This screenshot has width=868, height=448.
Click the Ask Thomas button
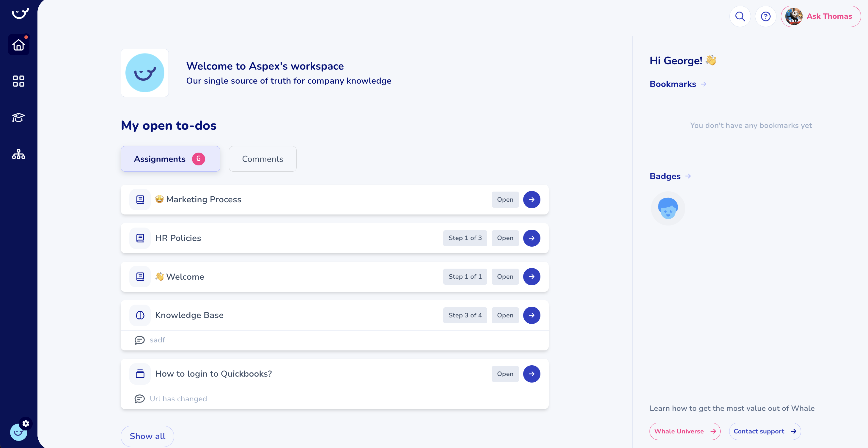click(820, 16)
